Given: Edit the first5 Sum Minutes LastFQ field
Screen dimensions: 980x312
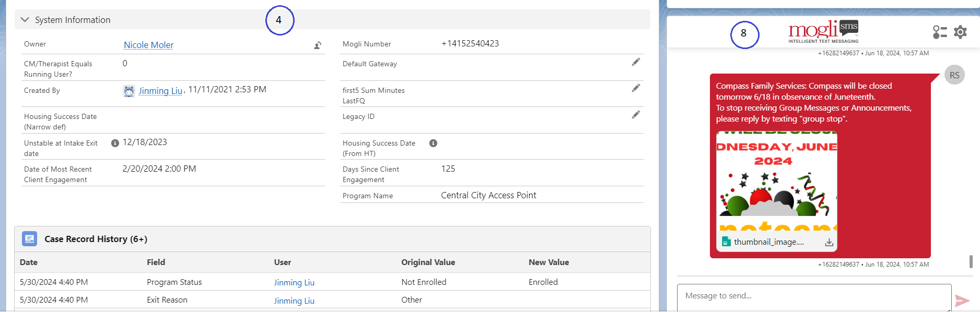Looking at the screenshot, I should coord(636,88).
